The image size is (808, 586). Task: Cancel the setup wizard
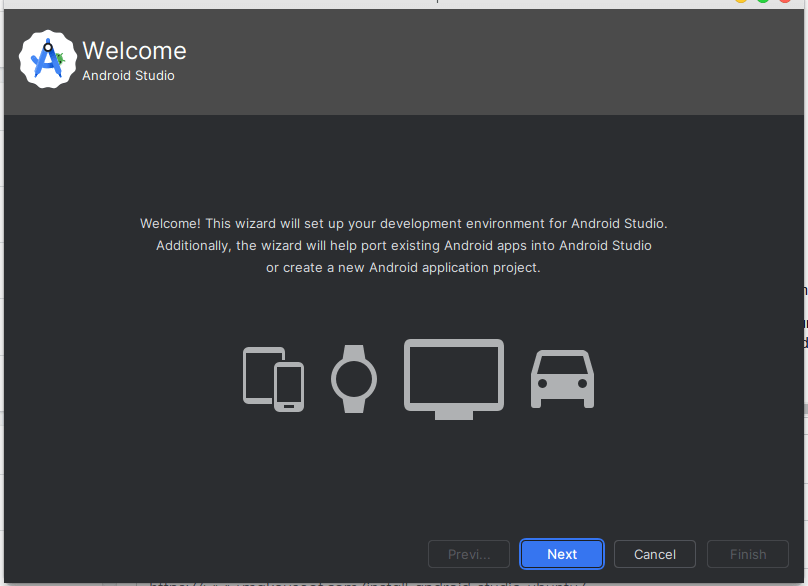(x=654, y=554)
